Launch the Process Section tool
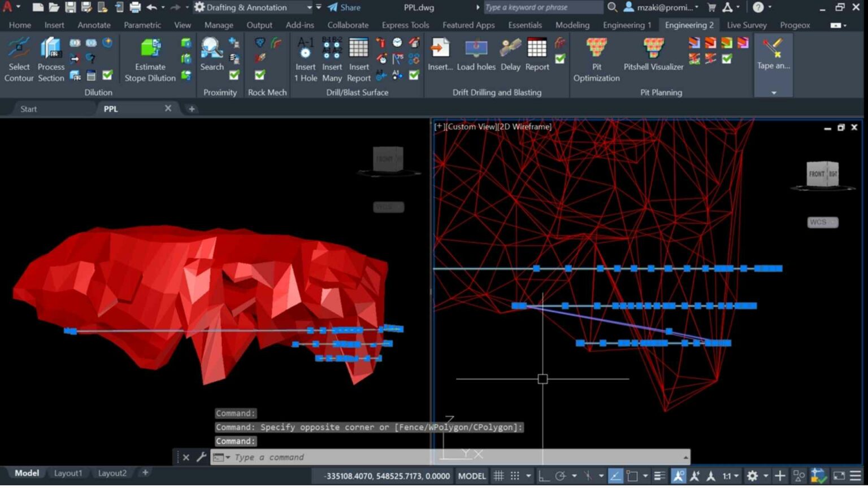Viewport: 868px width, 488px height. 50,56
